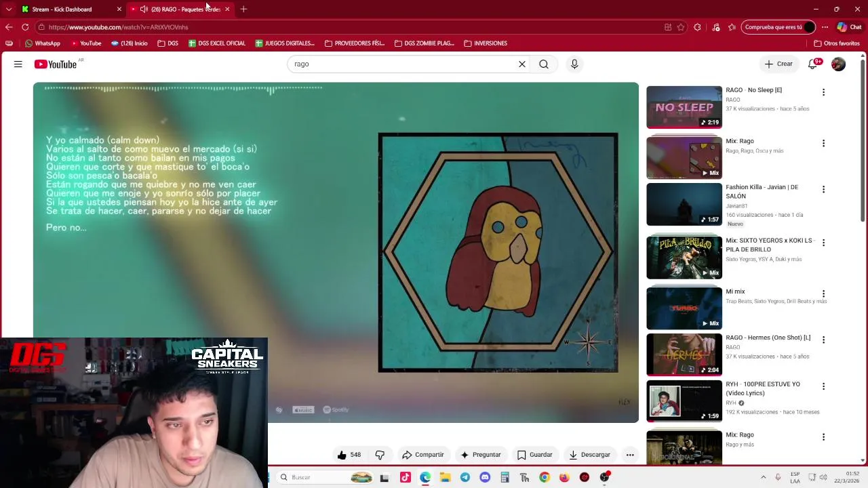This screenshot has height=488, width=868.
Task: Save the video with Guardar
Action: pyautogui.click(x=534, y=455)
